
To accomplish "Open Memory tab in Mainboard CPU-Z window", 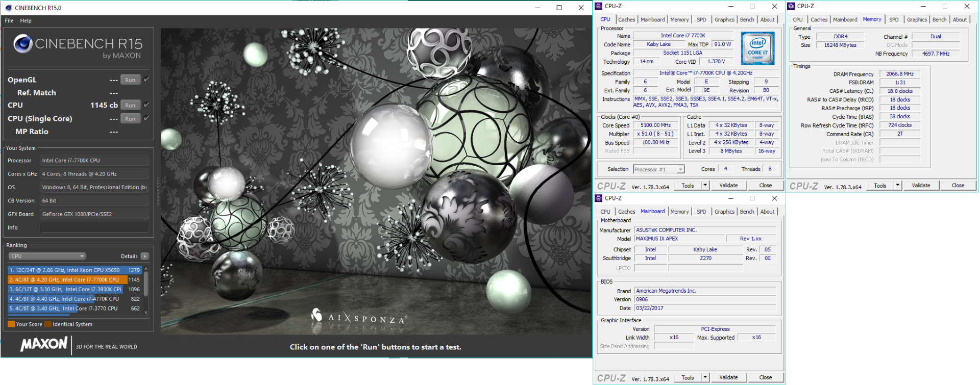I will [x=679, y=212].
